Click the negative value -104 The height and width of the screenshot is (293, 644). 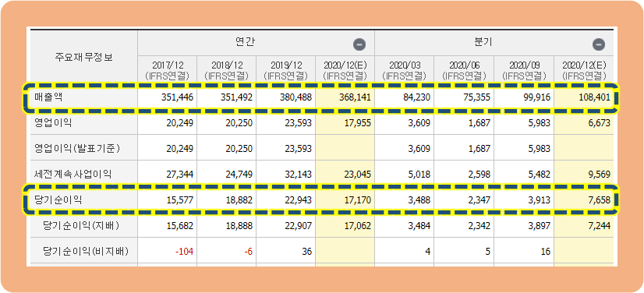tap(185, 251)
